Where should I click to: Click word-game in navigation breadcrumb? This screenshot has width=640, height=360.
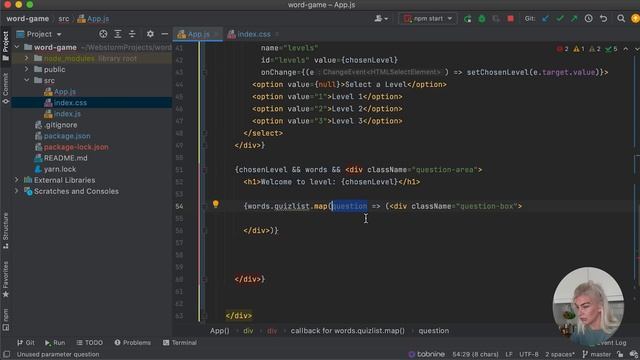(x=27, y=19)
